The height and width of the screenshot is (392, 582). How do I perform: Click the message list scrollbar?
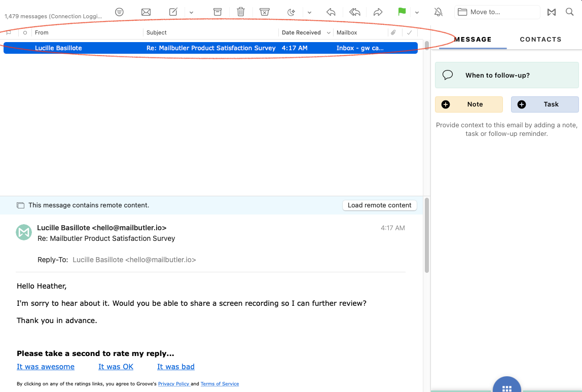point(427,46)
